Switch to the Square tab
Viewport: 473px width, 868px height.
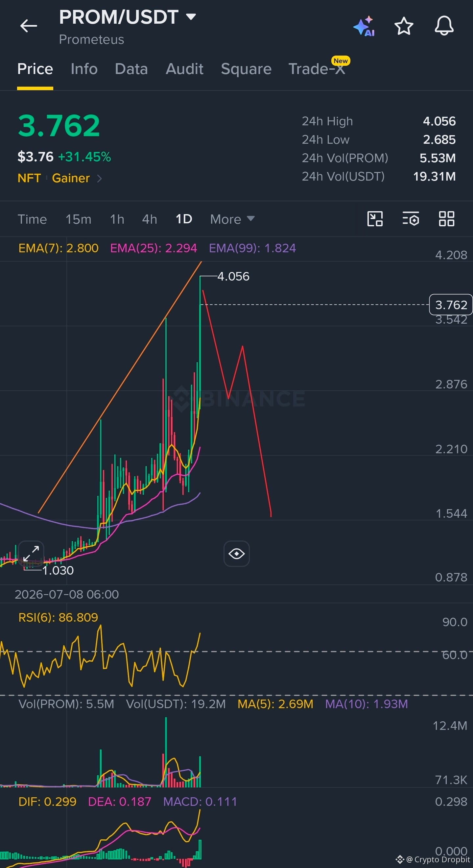tap(246, 69)
